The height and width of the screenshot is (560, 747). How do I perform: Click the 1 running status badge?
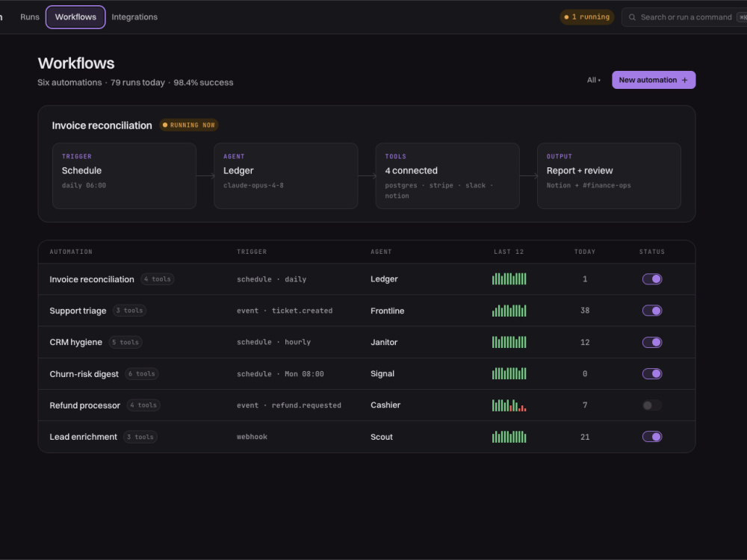(x=587, y=17)
